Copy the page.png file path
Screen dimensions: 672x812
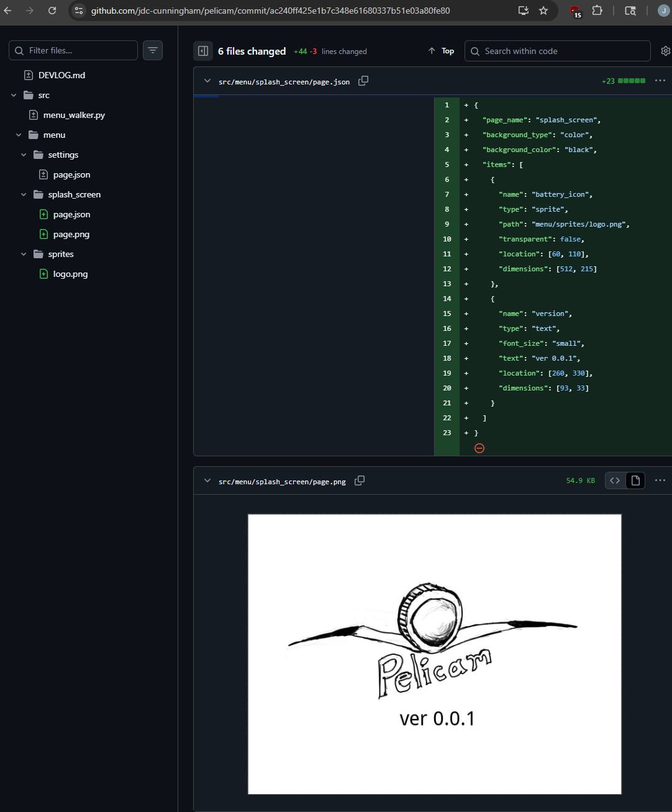click(359, 480)
